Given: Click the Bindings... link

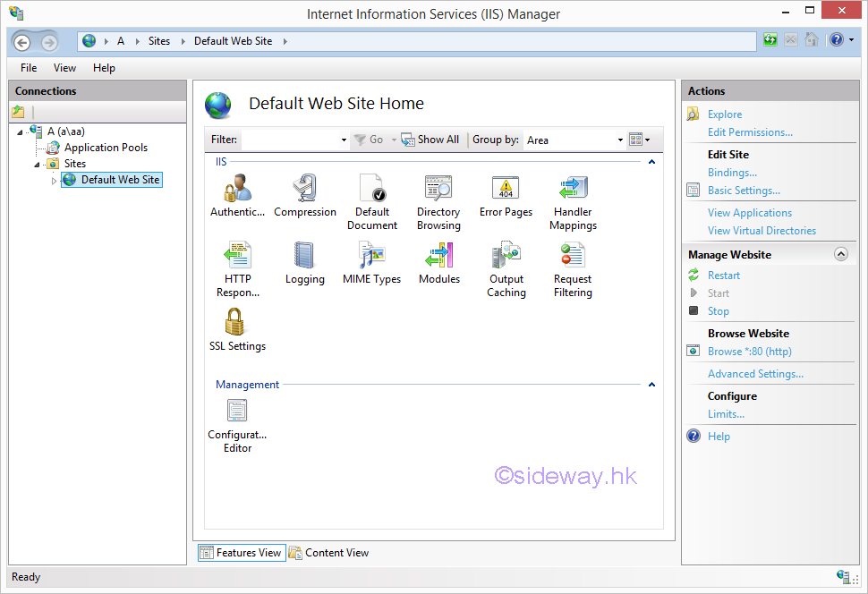Looking at the screenshot, I should click(x=732, y=173).
